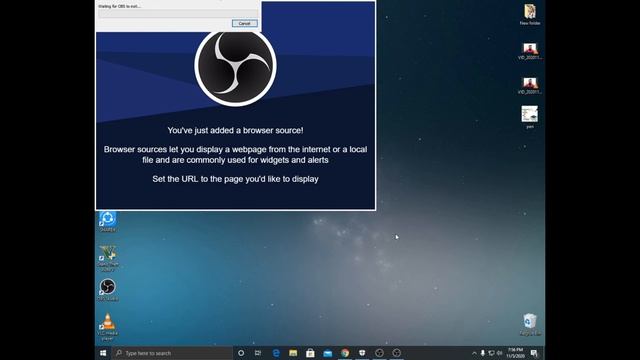Show hidden system tray icons
Viewport: 640px width, 360px height.
474,353
